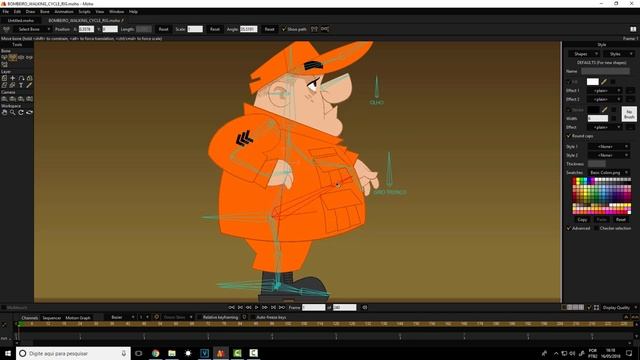The width and height of the screenshot is (640, 360).
Task: Open the Styles dropdown in Style panel
Action: pyautogui.click(x=618, y=54)
